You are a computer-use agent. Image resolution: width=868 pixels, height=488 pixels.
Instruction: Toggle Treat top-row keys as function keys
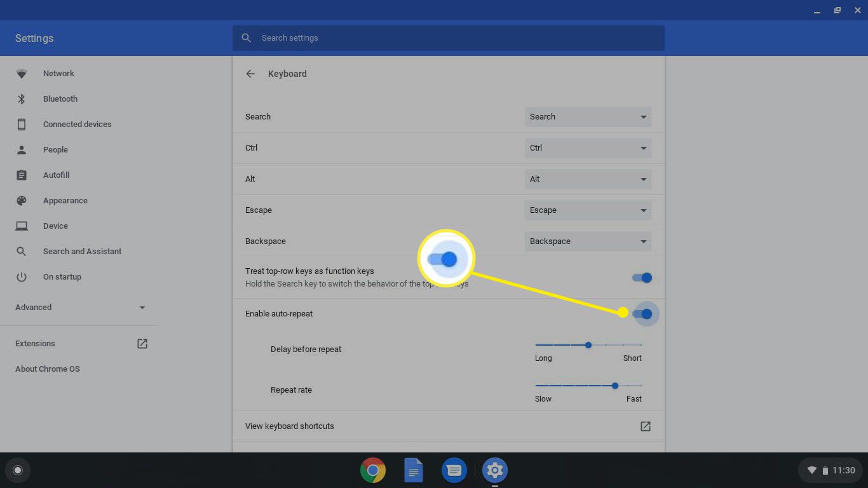coord(642,278)
